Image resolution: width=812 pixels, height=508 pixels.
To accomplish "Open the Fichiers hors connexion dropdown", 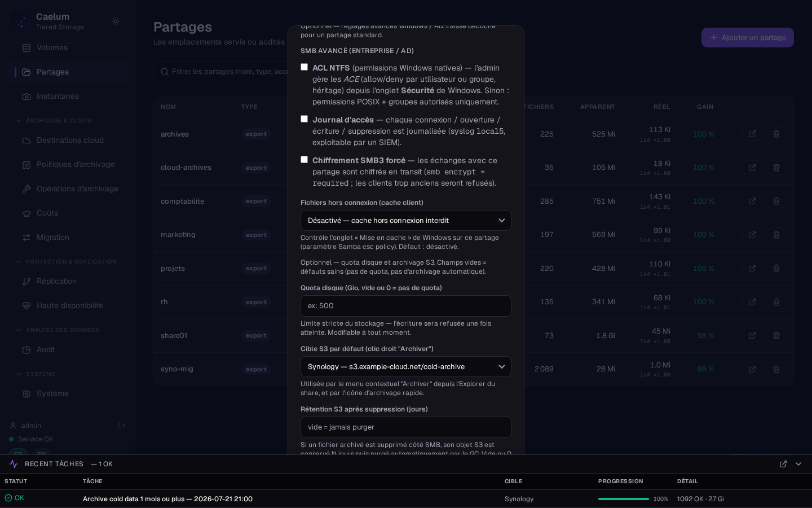I will 406,221.
